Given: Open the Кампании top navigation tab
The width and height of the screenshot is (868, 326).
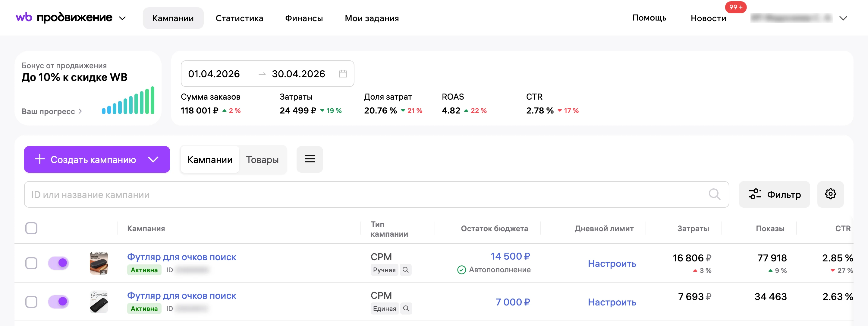Looking at the screenshot, I should tap(173, 18).
